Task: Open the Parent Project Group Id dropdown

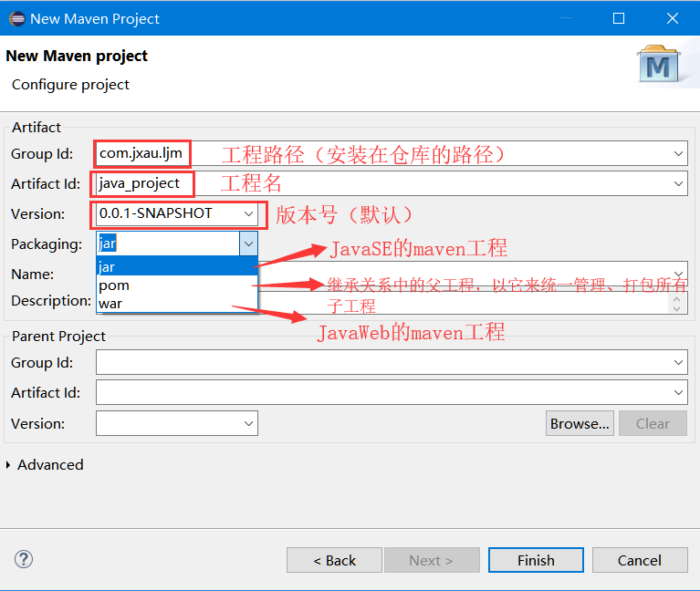Action: point(678,363)
